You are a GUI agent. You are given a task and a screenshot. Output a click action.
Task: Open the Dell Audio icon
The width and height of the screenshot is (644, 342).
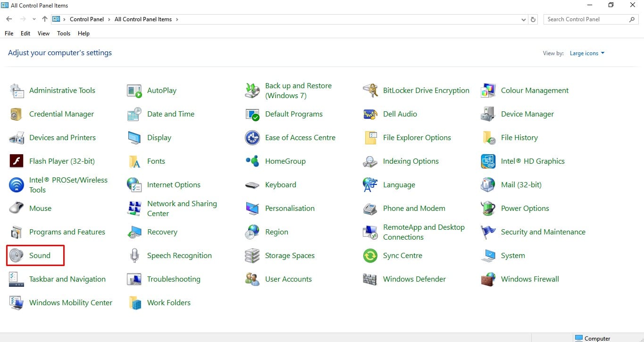pos(370,114)
